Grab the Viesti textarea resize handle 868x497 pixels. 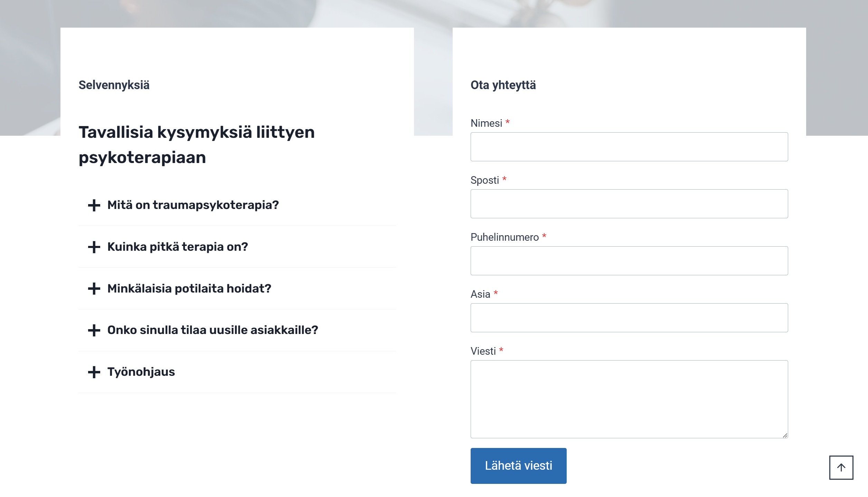coord(785,436)
